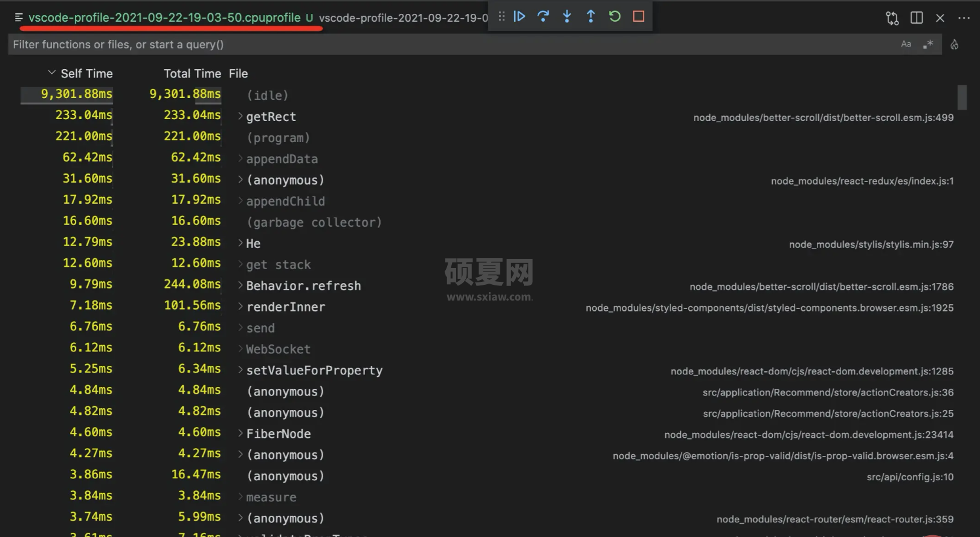Switch to the second vscode-profile tab
This screenshot has width=980, height=537.
(403, 18)
